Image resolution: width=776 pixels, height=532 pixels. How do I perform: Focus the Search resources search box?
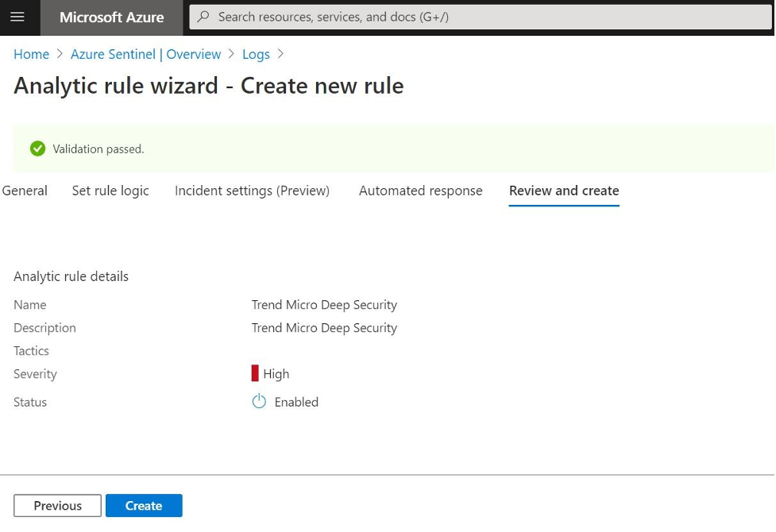coord(480,17)
